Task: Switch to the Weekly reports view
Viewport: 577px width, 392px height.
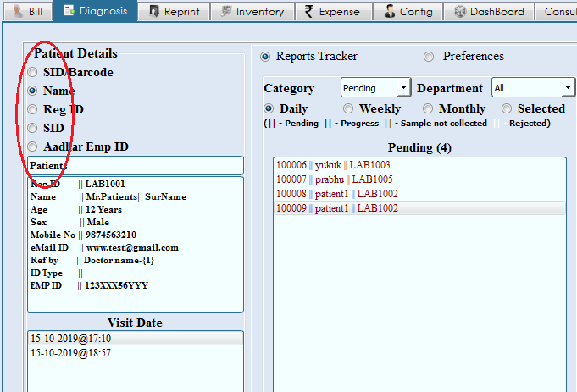Action: point(348,108)
